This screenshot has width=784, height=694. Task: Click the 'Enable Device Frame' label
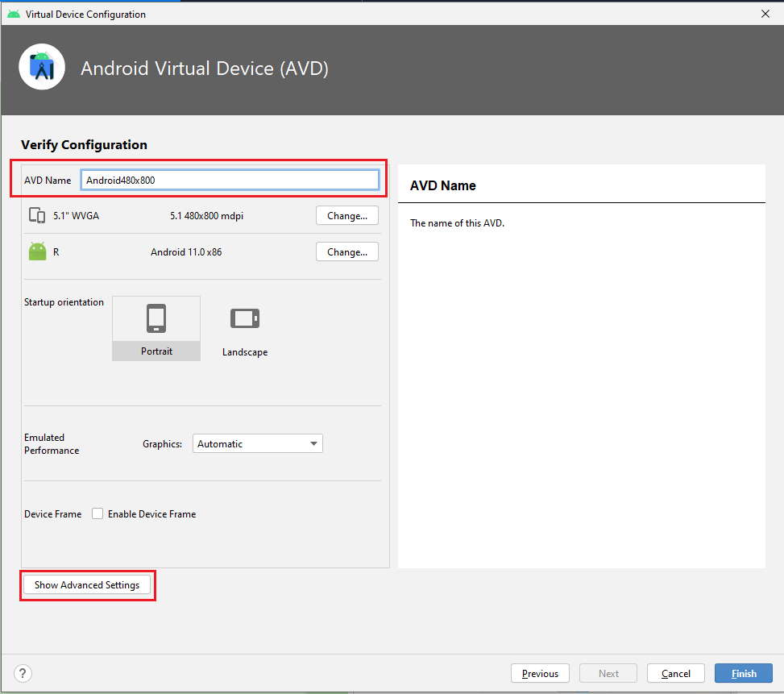(x=152, y=514)
